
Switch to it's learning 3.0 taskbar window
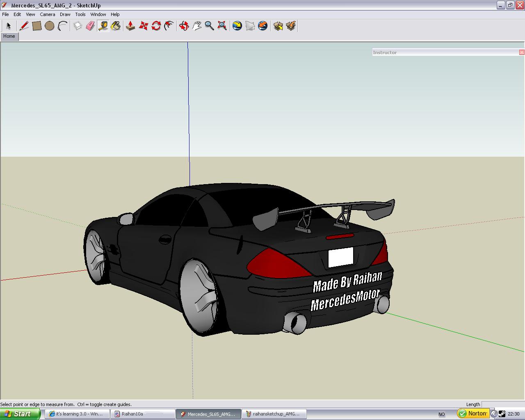[x=77, y=414]
